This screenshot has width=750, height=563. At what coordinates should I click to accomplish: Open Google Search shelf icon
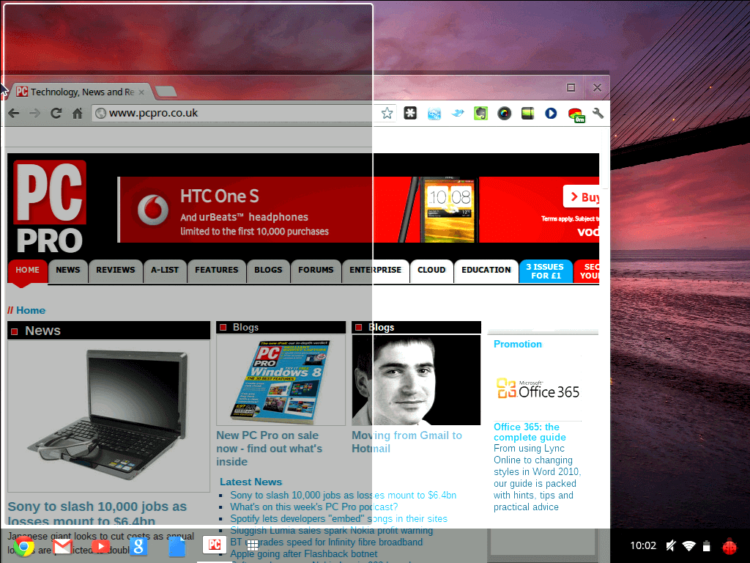(x=138, y=546)
